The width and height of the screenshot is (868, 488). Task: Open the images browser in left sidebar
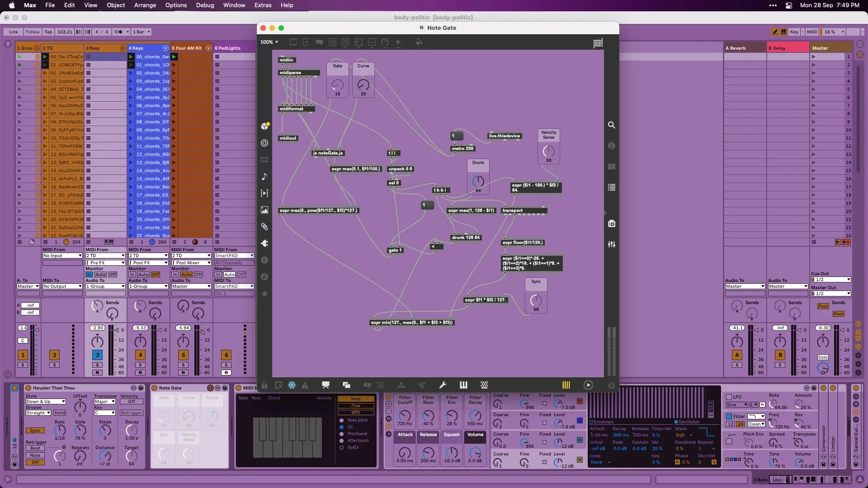(265, 210)
